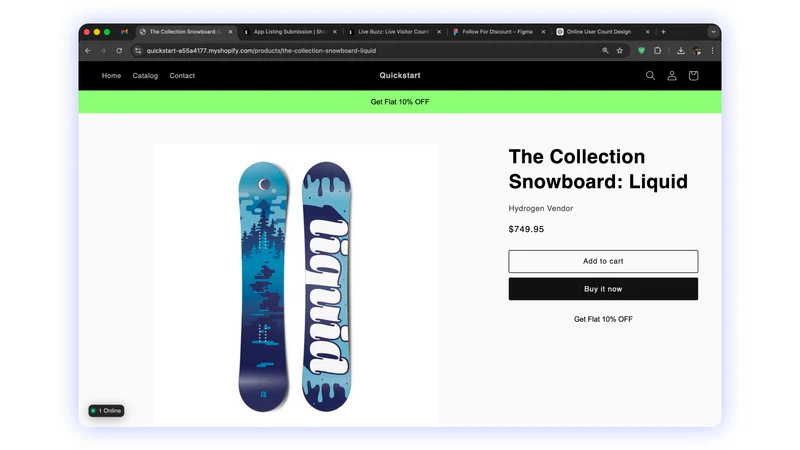Open Chrome's three-dot menu
This screenshot has height=450, width=800.
[713, 51]
